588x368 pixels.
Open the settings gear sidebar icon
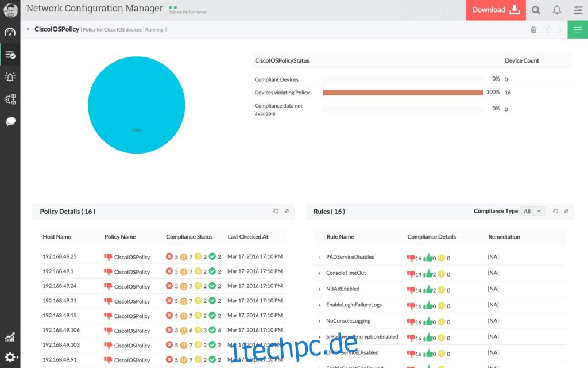click(x=10, y=356)
